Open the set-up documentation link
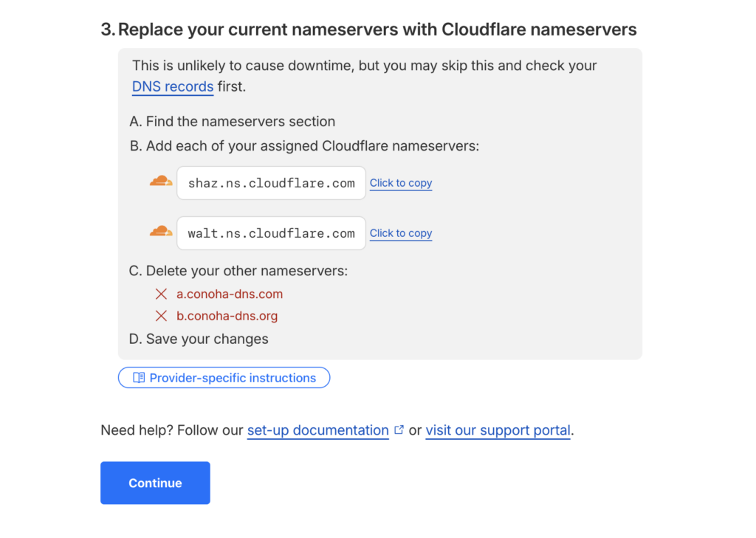 point(317,430)
